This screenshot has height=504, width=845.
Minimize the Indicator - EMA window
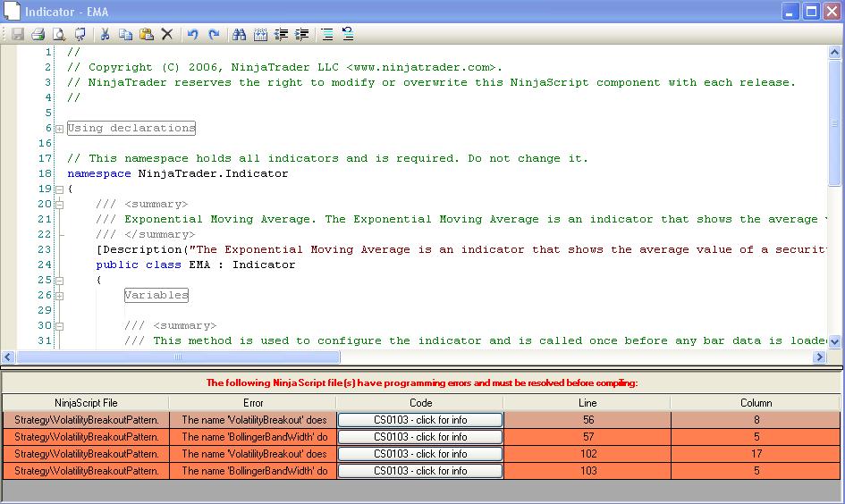[790, 12]
